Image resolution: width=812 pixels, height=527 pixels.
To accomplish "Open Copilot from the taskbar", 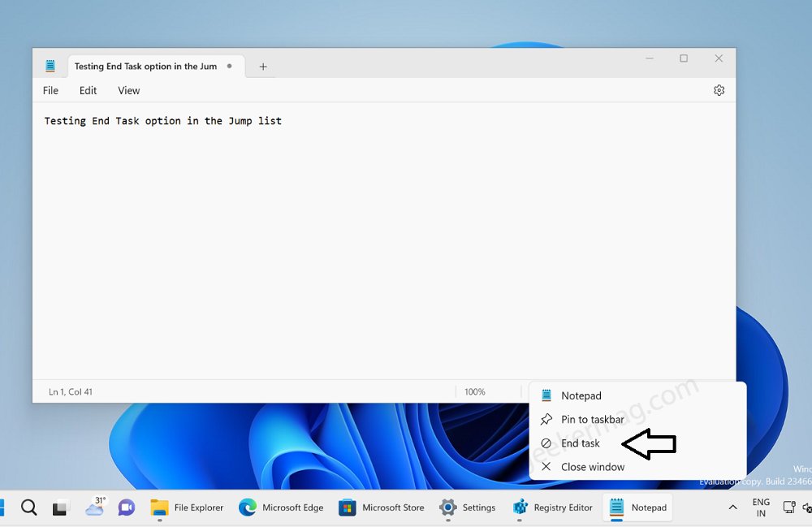I will pyautogui.click(x=126, y=507).
